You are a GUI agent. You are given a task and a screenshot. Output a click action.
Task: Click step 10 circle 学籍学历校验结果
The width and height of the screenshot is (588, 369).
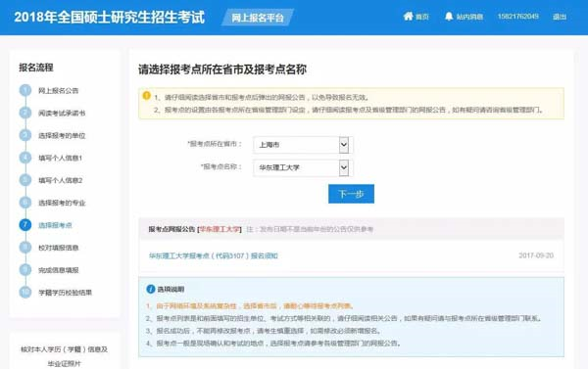[25, 293]
